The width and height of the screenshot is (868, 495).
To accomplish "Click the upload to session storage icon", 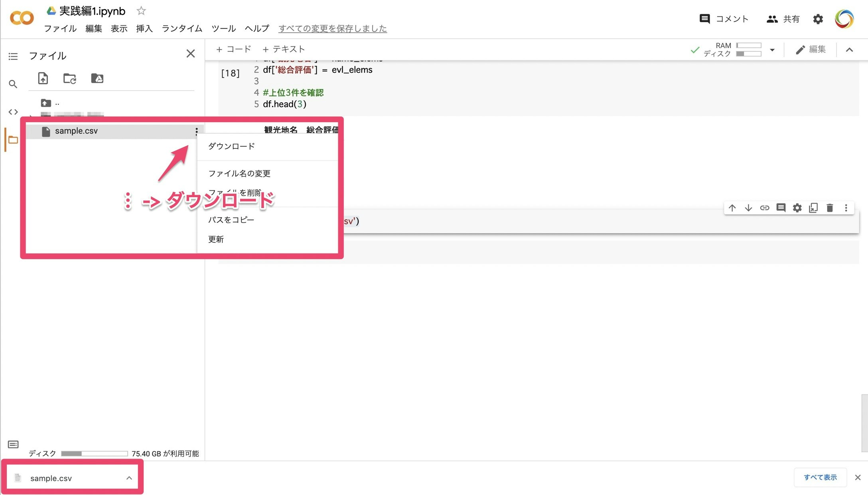I will point(43,78).
